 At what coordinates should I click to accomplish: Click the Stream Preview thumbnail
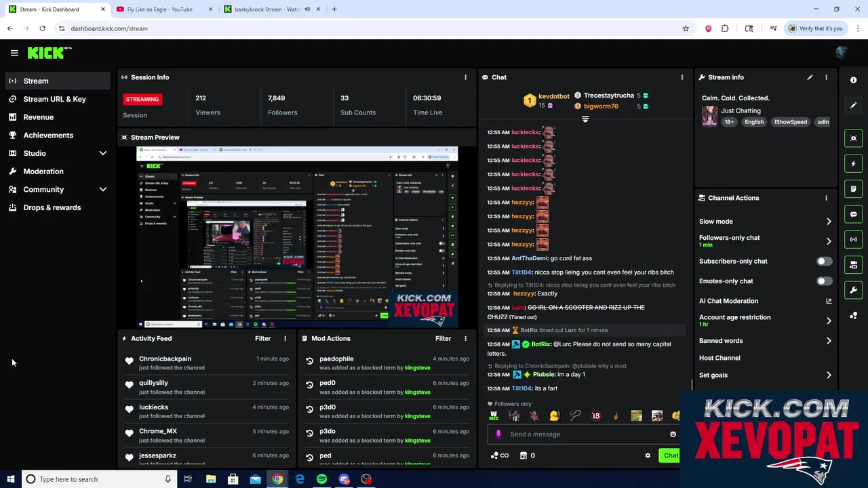pyautogui.click(x=297, y=237)
